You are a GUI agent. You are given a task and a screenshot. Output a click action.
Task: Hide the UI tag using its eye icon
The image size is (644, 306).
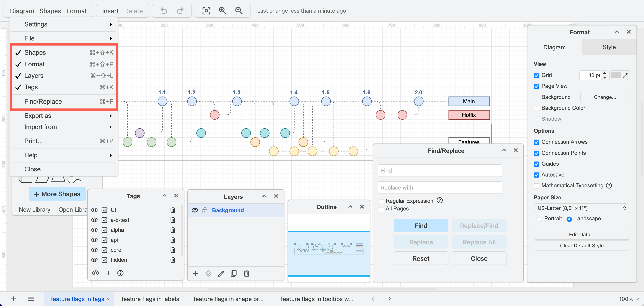click(94, 210)
